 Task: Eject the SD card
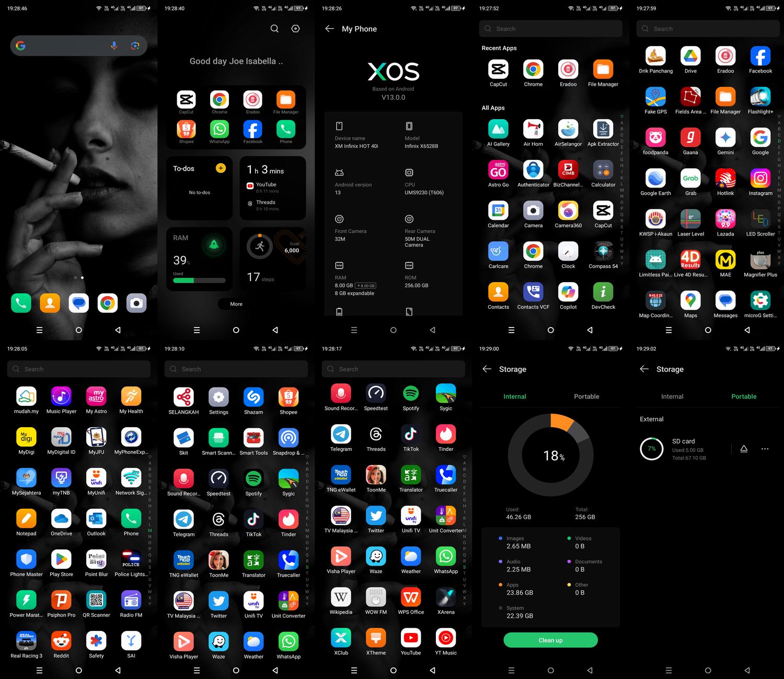point(744,449)
